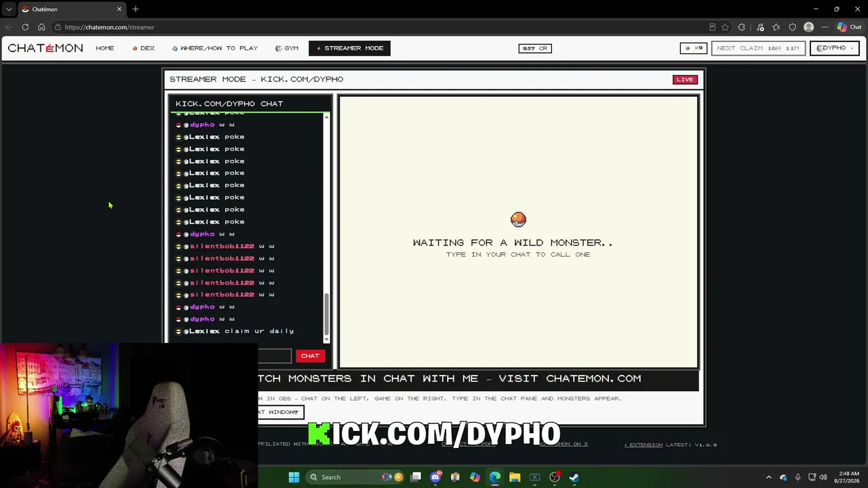Open the browser extensions puzzle icon
Viewport: 868px width, 488px height.
point(742,27)
